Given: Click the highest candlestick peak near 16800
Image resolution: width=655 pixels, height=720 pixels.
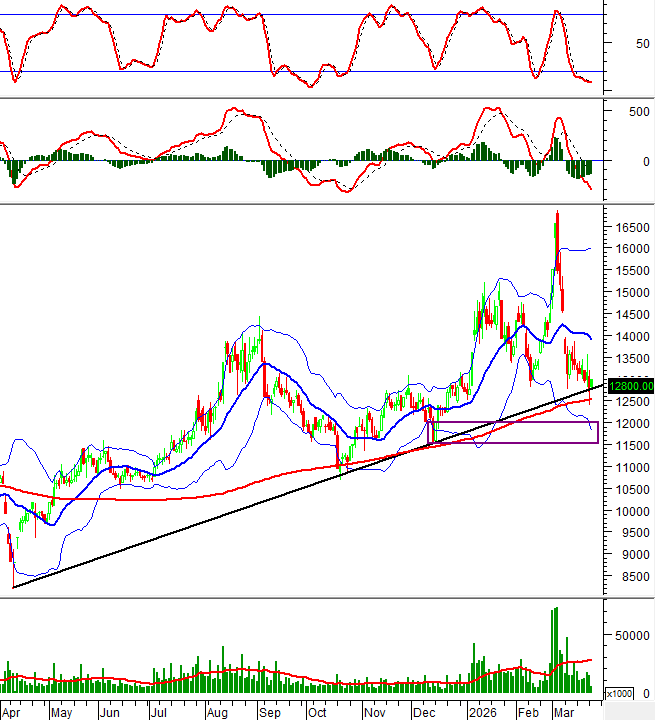Looking at the screenshot, I should (557, 215).
